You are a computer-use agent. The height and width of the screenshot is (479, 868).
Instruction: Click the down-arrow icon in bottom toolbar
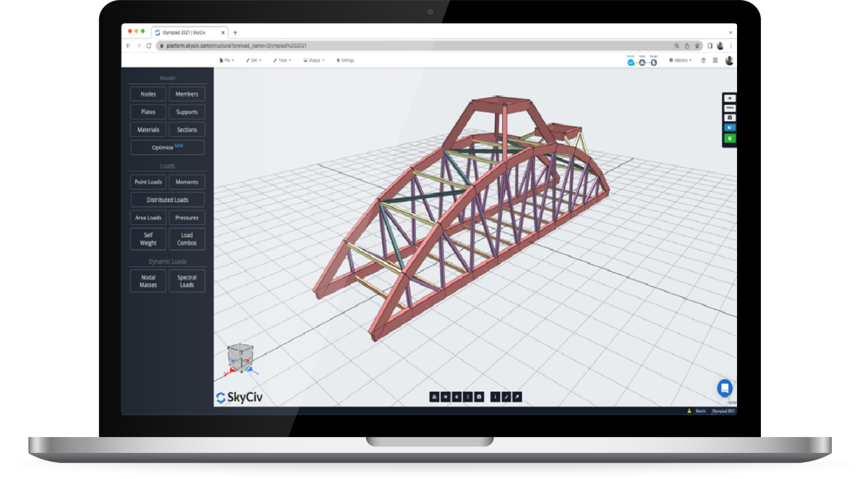point(456,397)
